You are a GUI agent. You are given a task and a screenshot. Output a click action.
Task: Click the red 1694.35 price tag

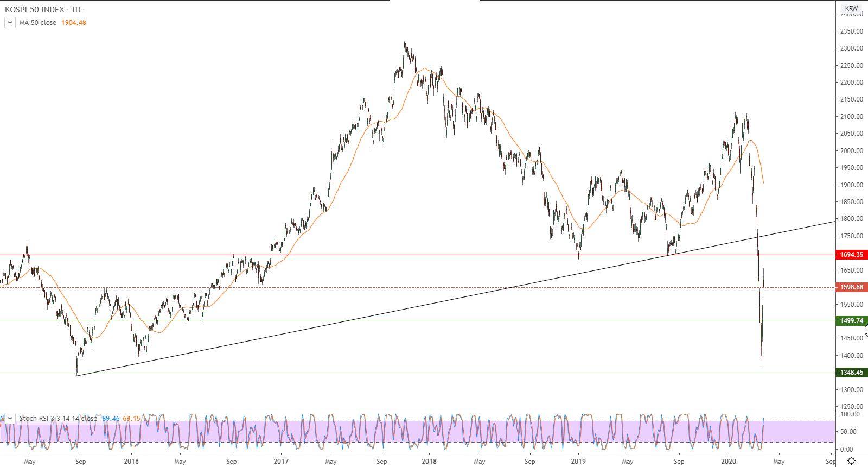tap(852, 255)
